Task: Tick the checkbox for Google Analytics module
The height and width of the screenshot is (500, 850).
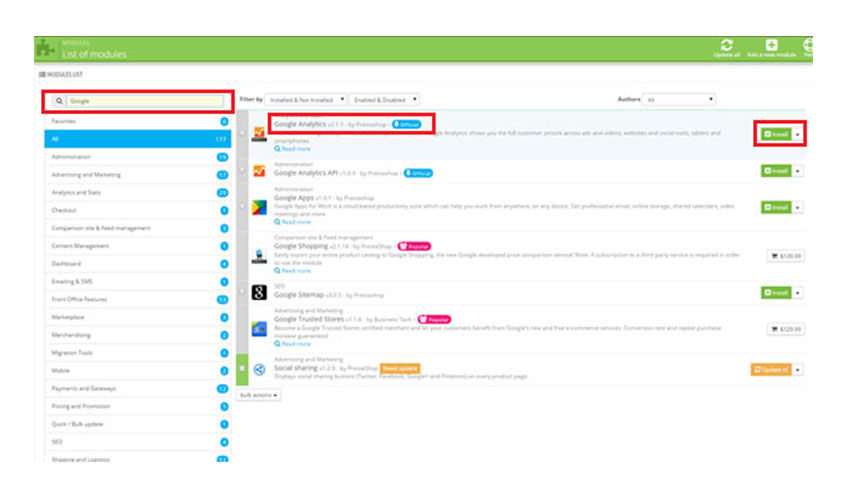Action: 242,133
